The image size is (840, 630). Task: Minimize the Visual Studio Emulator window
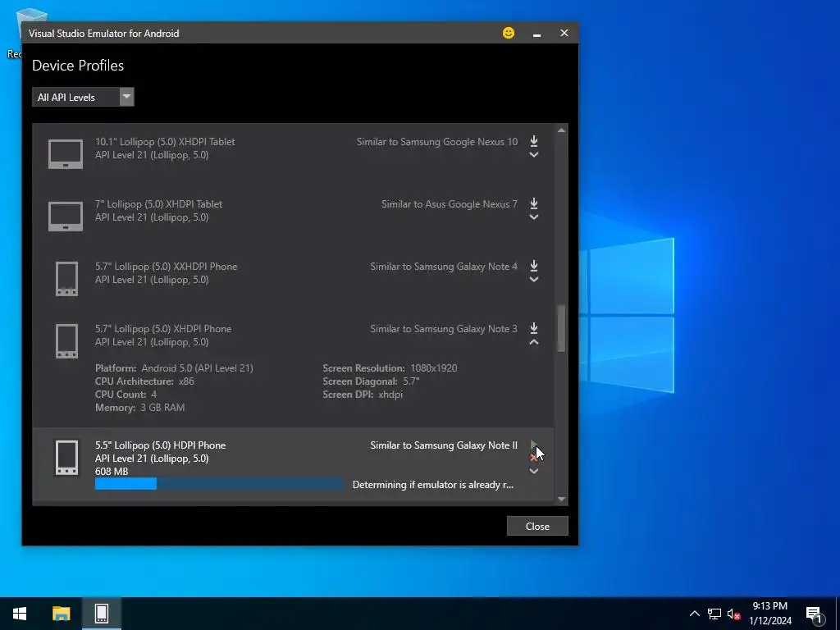click(536, 33)
